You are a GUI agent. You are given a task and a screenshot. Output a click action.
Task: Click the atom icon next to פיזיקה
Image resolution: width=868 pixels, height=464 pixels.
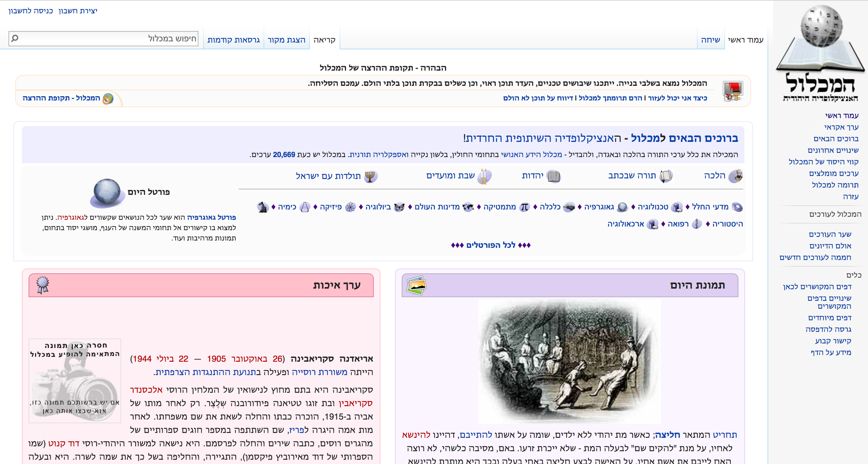click(350, 207)
